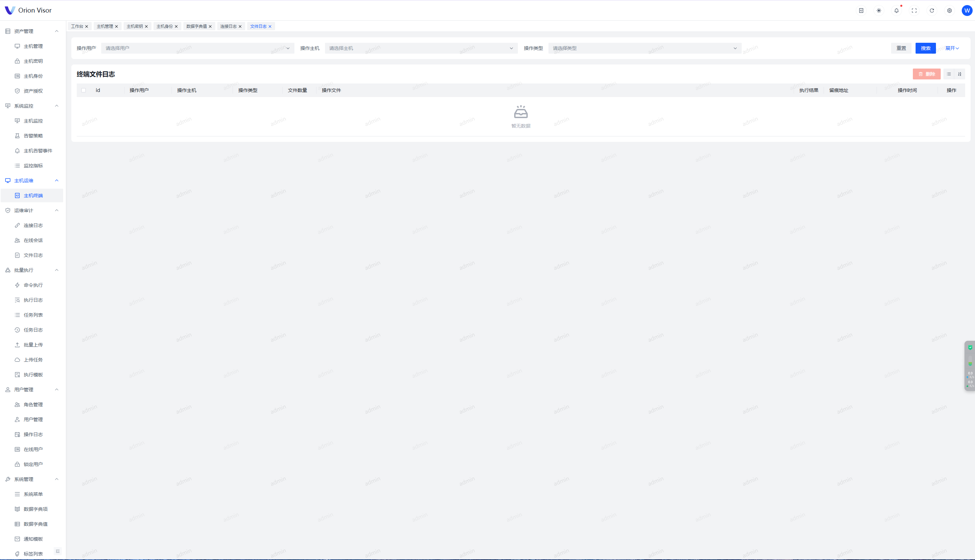This screenshot has width=975, height=560.
Task: Click the table line-height adjust icon
Action: (960, 74)
